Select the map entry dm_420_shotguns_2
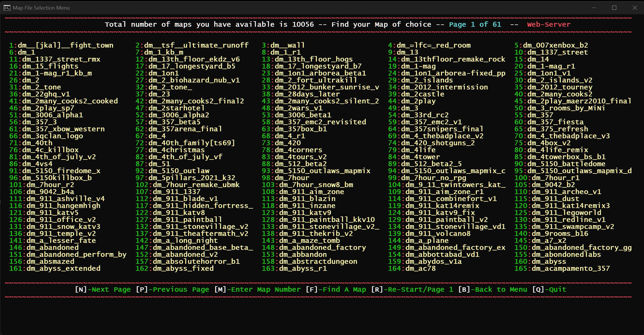The height and width of the screenshot is (335, 644). (438, 143)
